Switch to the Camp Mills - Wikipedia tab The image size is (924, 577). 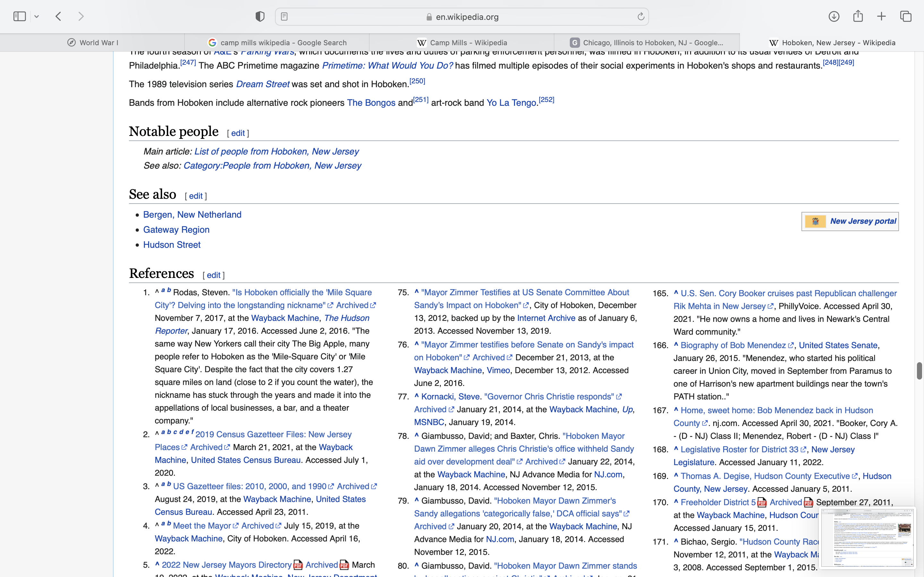point(462,43)
